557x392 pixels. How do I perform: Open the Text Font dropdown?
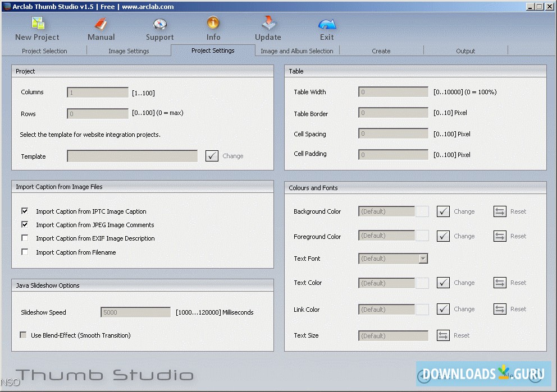423,259
